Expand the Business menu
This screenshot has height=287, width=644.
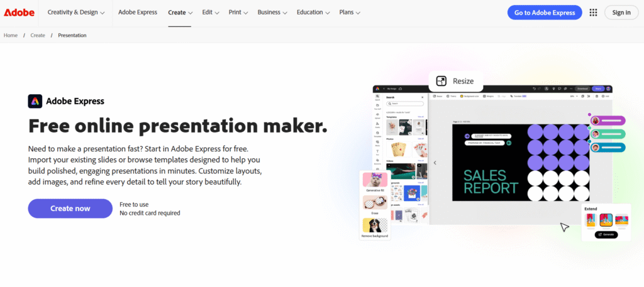pos(272,13)
